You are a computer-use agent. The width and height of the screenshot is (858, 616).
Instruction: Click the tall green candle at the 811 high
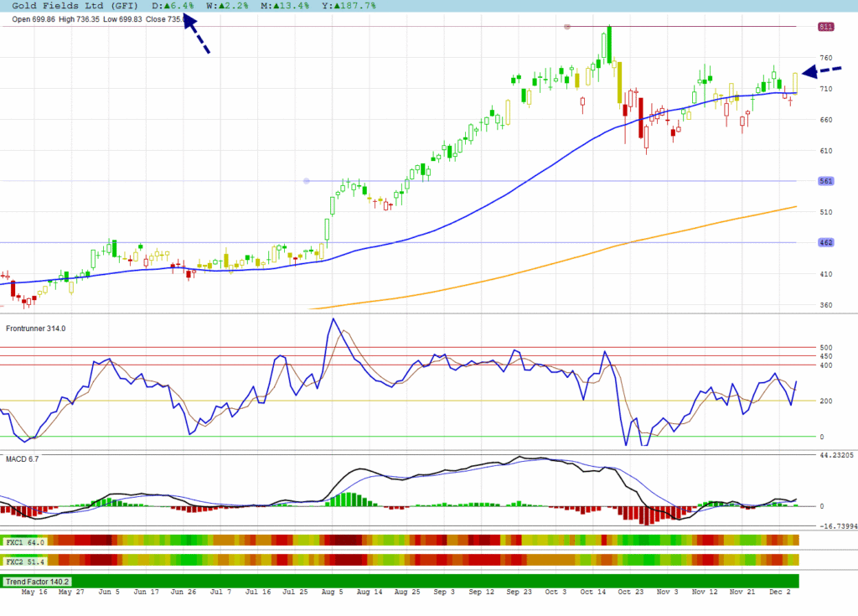[x=609, y=44]
